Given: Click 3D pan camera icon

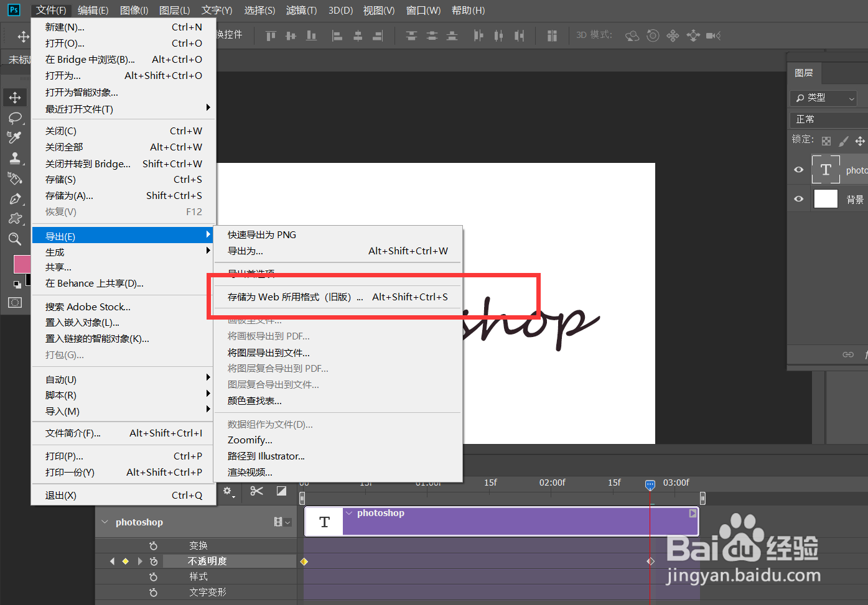Looking at the screenshot, I should (x=673, y=35).
